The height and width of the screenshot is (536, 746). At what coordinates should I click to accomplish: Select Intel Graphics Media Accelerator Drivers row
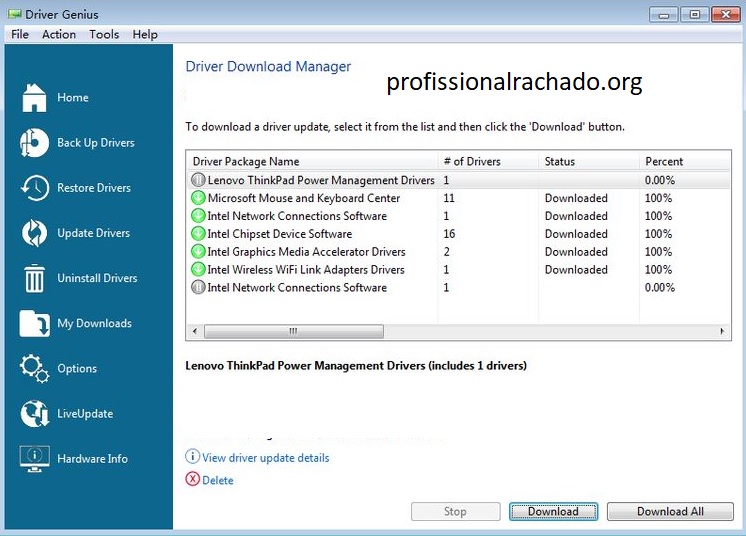(x=459, y=252)
